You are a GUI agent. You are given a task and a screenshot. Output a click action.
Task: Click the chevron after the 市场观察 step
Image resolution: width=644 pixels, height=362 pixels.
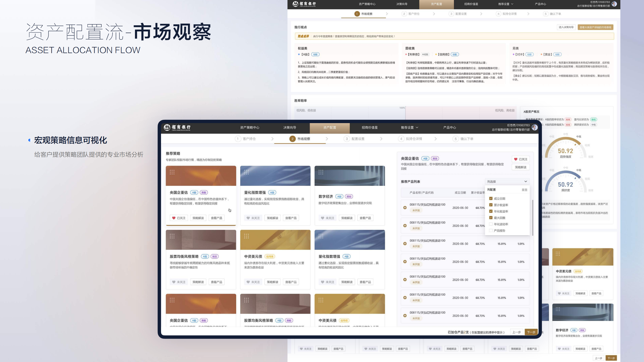click(327, 139)
